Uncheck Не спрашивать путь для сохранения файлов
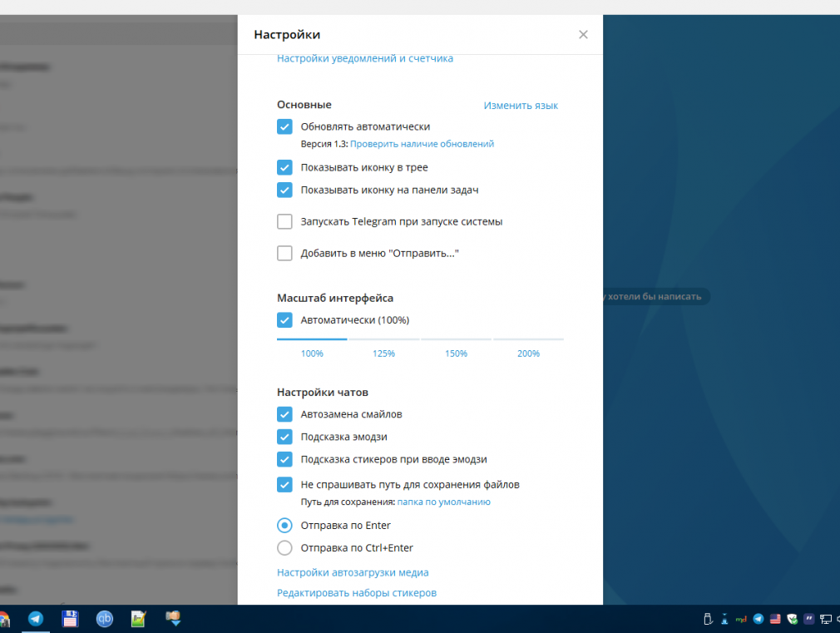Image resolution: width=840 pixels, height=633 pixels. coord(284,485)
